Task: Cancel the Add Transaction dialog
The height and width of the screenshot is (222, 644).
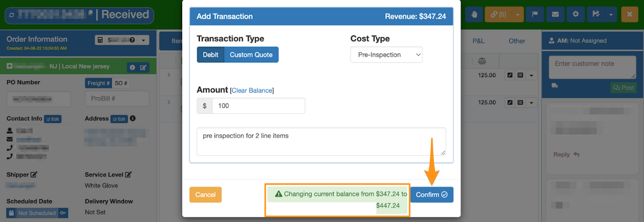Action: coord(205,195)
